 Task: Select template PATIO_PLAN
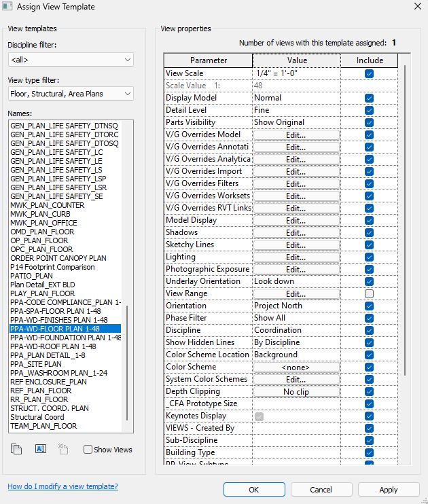31,276
